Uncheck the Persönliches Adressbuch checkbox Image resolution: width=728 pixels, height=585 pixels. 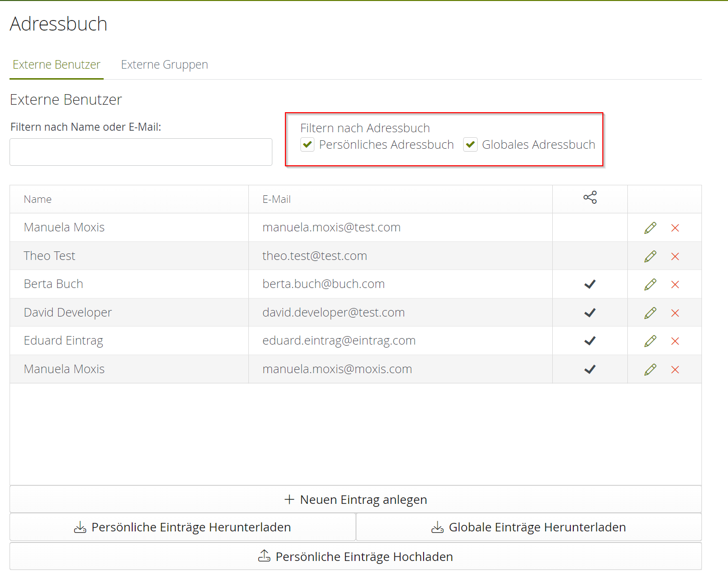307,145
